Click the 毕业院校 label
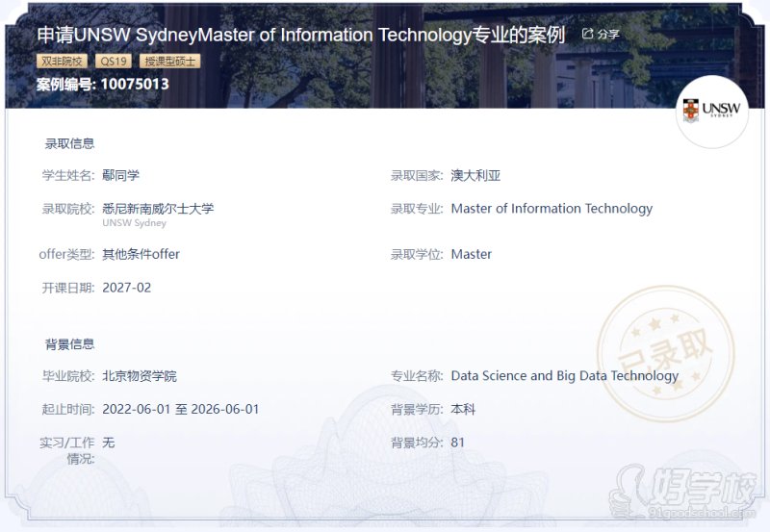This screenshot has height=532, width=770. [68, 376]
